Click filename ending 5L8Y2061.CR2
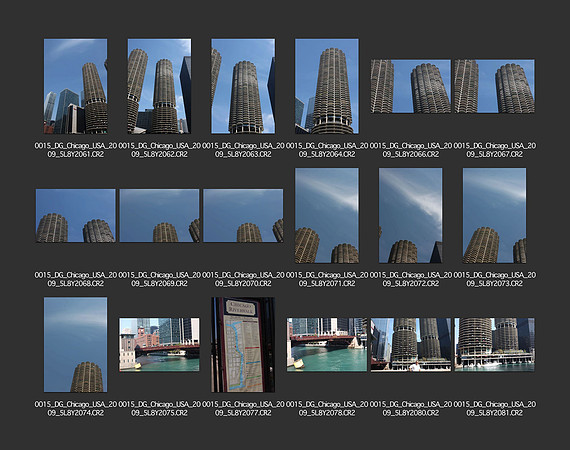This screenshot has width=570, height=450. click(x=76, y=150)
